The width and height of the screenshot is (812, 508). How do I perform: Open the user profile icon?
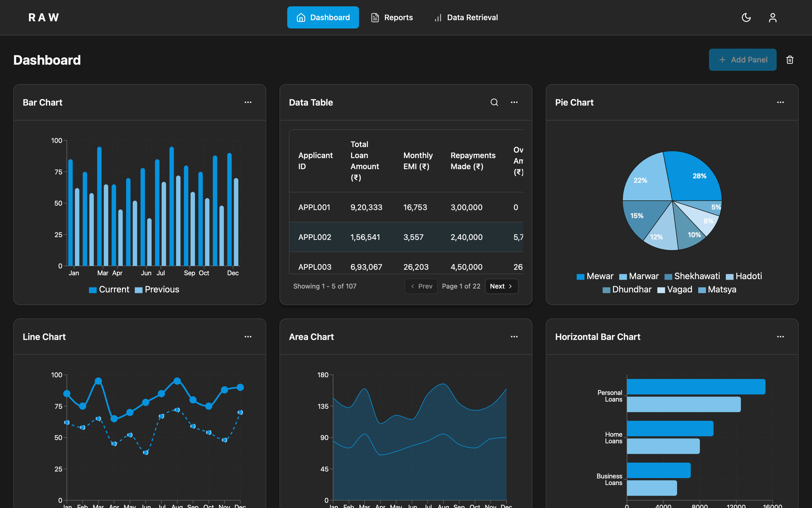pyautogui.click(x=773, y=17)
